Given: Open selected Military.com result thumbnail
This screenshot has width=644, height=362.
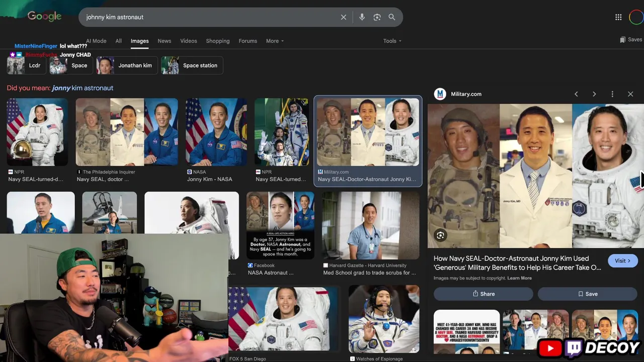Looking at the screenshot, I should 368,132.
